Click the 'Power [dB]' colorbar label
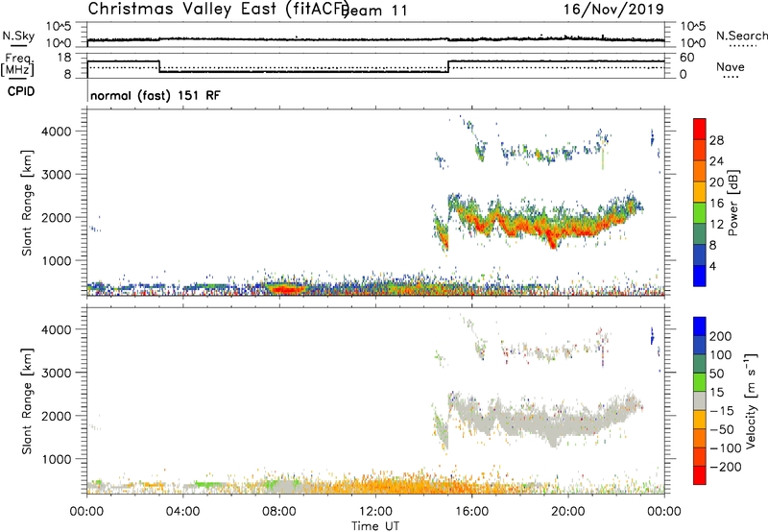The height and width of the screenshot is (532, 768). [x=733, y=203]
